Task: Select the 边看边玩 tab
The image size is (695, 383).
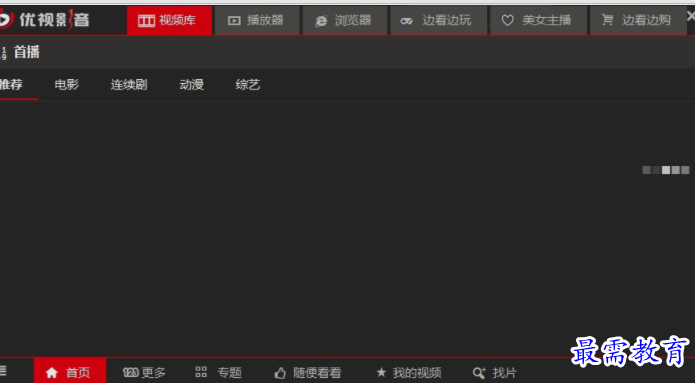Action: pos(438,20)
